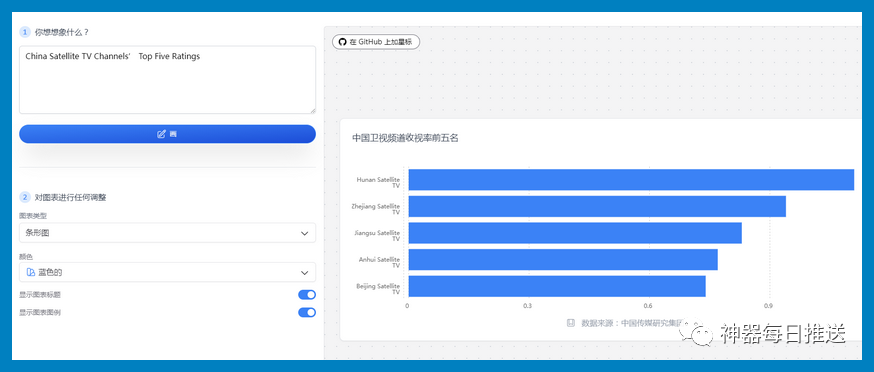Open the chart type dropdown showing 条形图
This screenshot has height=372, width=874.
tap(167, 233)
